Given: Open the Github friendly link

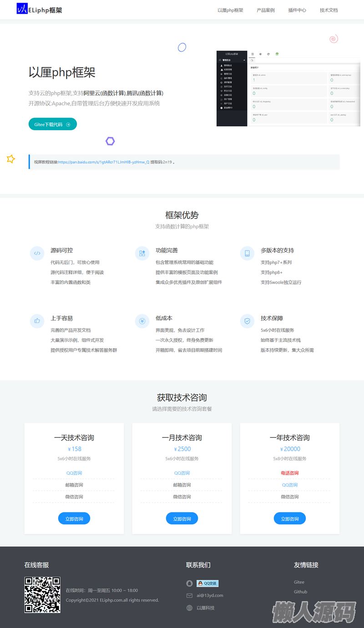Looking at the screenshot, I should [300, 592].
